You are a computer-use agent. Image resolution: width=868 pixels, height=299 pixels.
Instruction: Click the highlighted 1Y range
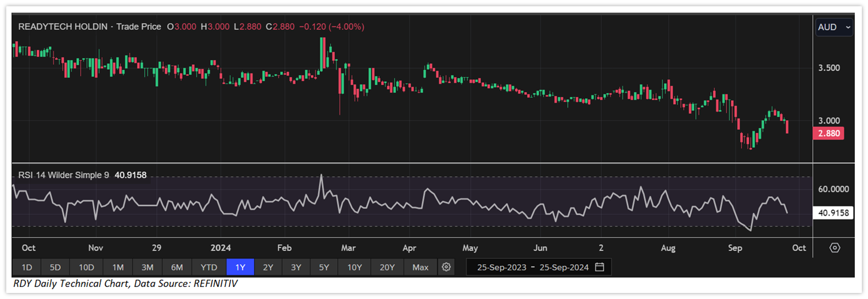pos(240,267)
